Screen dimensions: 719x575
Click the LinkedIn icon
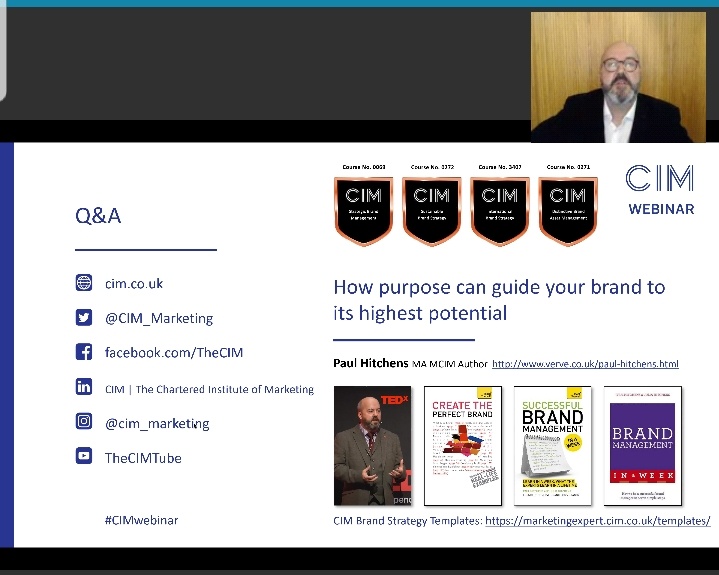(84, 387)
